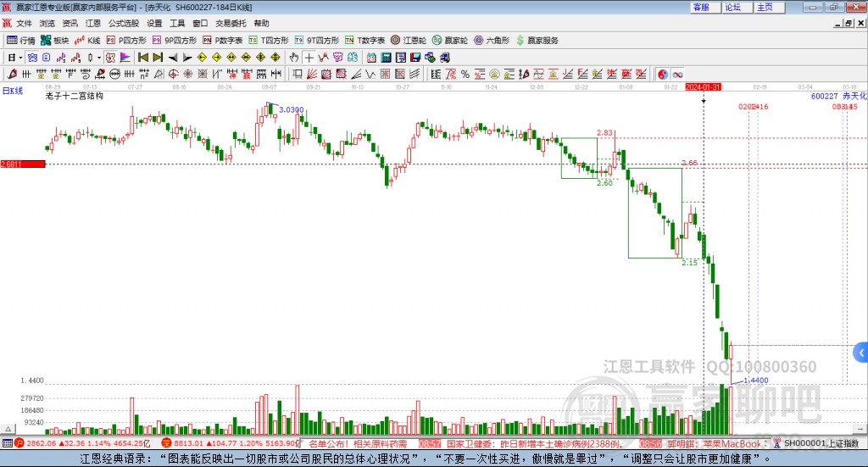Open the 帮助 menu
The image size is (868, 467).
tap(261, 23)
